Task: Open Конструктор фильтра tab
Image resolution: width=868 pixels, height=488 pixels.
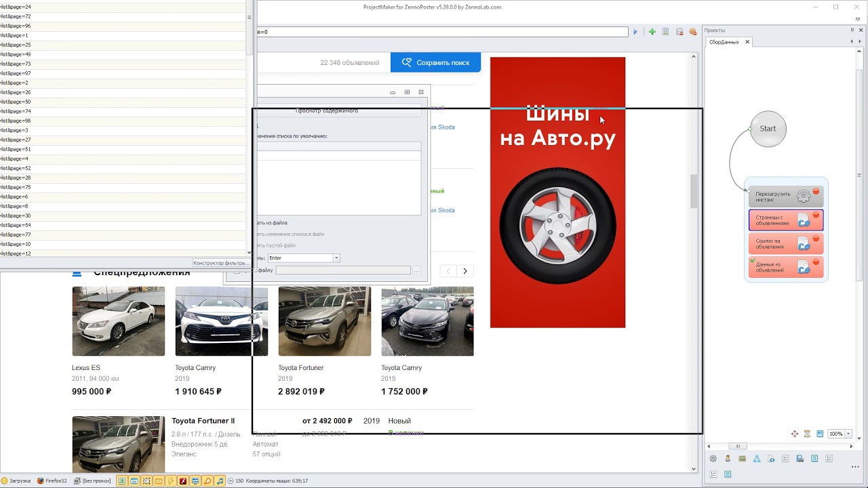Action: coord(221,263)
